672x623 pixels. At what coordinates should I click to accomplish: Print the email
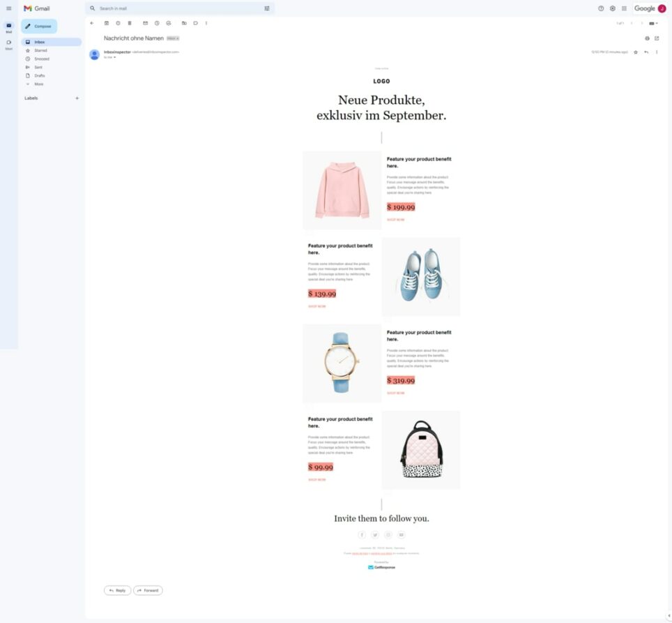coord(647,38)
